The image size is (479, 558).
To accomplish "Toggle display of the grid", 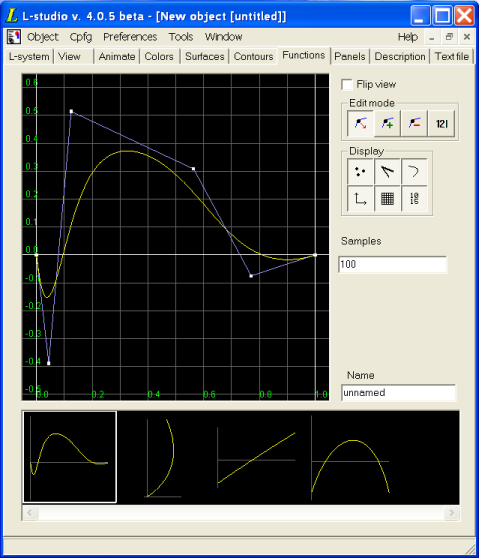I will 387,199.
